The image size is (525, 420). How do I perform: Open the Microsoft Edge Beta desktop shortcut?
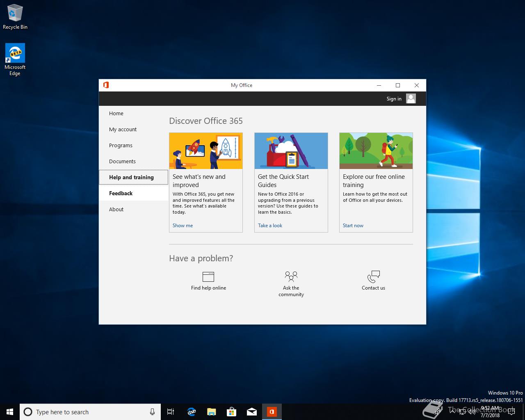15,60
